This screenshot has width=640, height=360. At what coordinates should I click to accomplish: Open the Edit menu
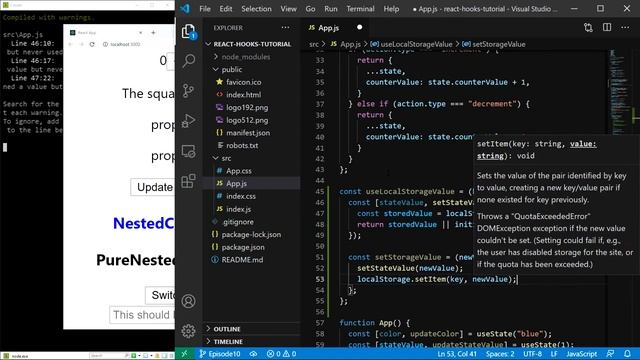225,9
